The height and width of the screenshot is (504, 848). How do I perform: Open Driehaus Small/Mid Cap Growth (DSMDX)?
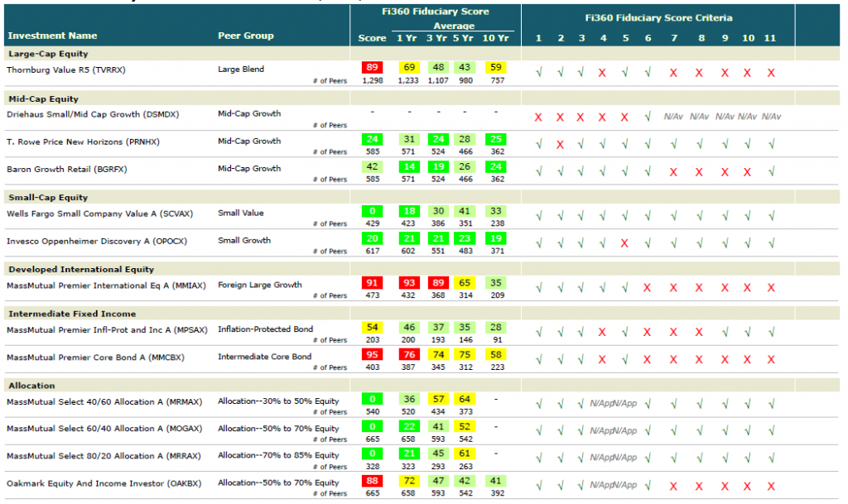tap(93, 114)
